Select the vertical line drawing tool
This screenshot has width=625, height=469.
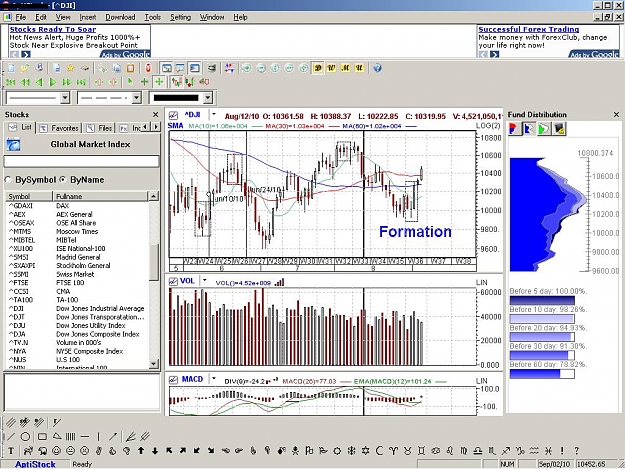(x=98, y=437)
